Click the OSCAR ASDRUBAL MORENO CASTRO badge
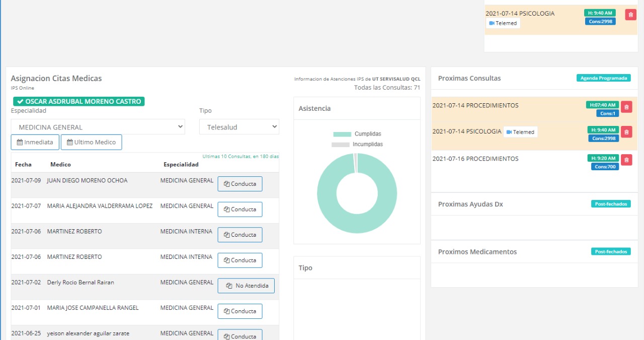Screen dimensions: 644x340 pyautogui.click(x=79, y=101)
